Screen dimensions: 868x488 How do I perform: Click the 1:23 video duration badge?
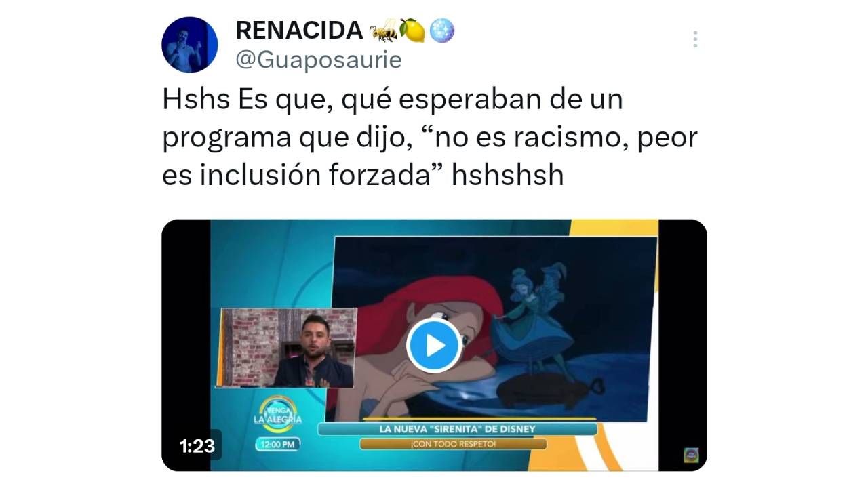[x=197, y=445]
